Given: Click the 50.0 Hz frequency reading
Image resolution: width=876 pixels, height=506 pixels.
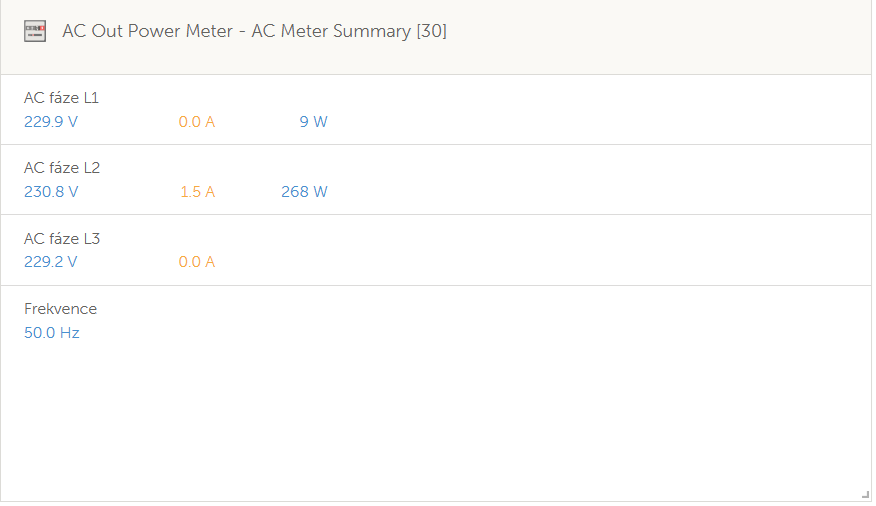Looking at the screenshot, I should click(x=52, y=333).
